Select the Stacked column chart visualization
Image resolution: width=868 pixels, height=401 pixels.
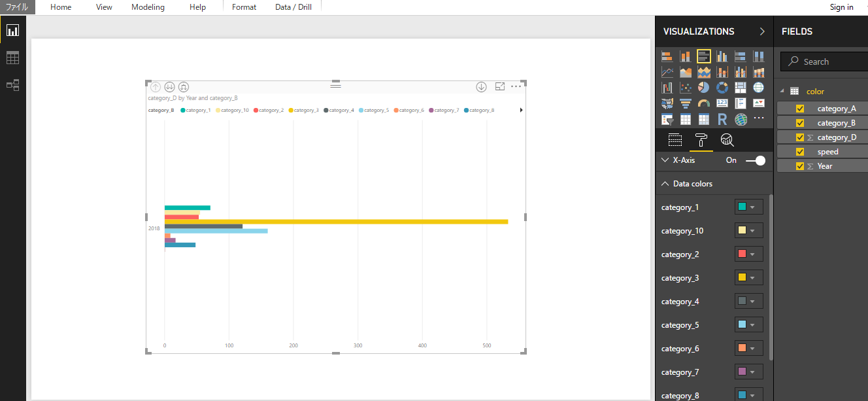pyautogui.click(x=686, y=56)
